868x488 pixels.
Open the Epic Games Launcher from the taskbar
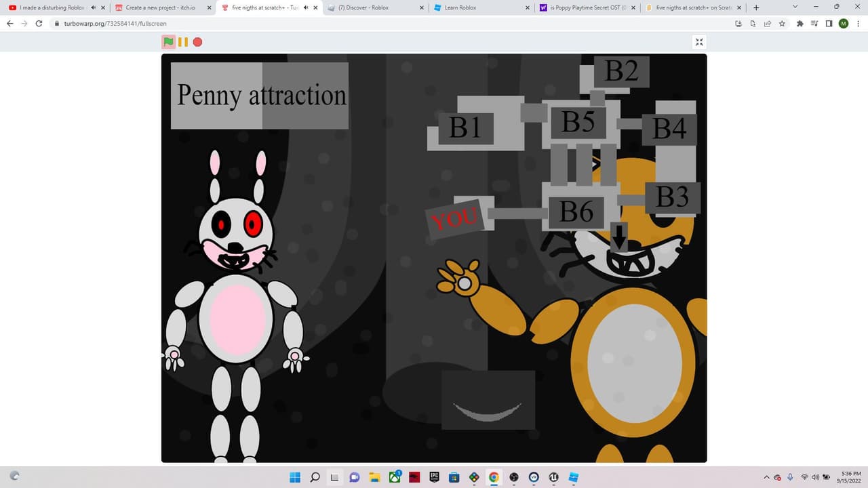click(x=434, y=477)
